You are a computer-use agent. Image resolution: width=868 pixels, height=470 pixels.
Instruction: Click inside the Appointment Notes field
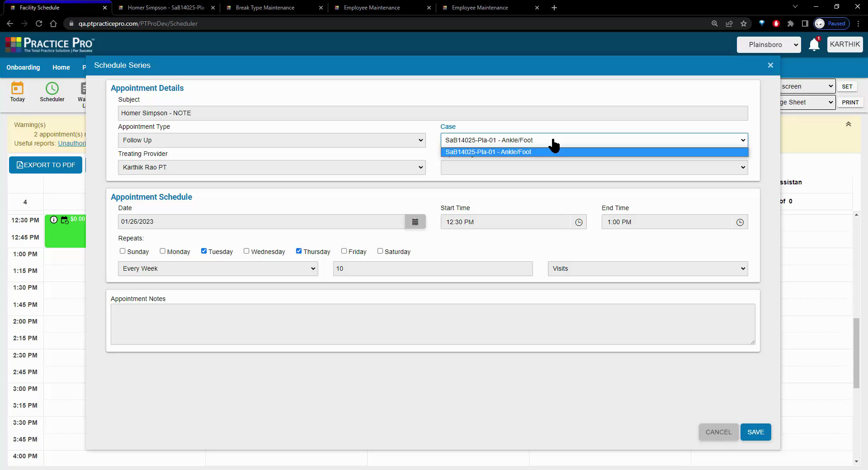pos(432,324)
